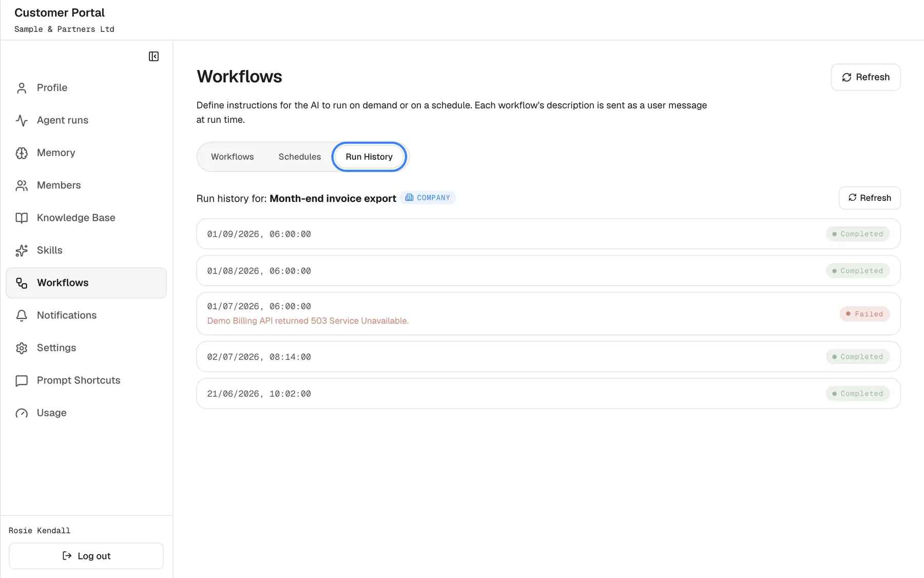Collapse the sidebar panel icon
This screenshot has height=578, width=924.
coord(153,57)
